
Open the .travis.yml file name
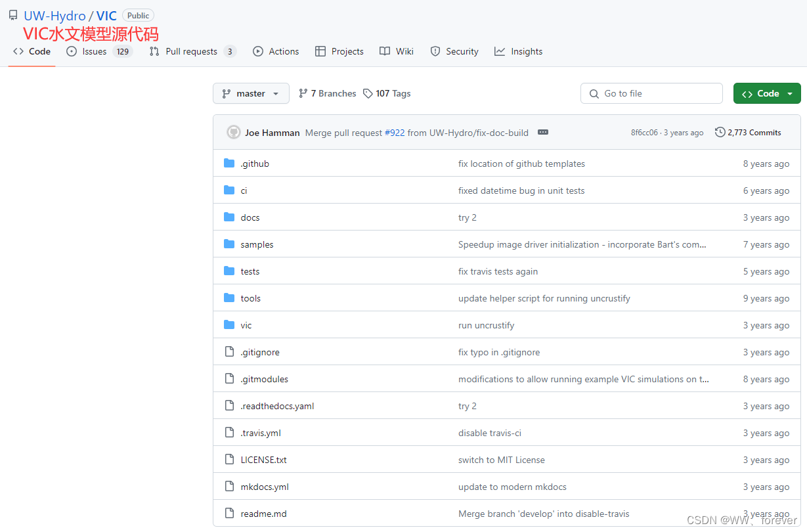click(261, 433)
